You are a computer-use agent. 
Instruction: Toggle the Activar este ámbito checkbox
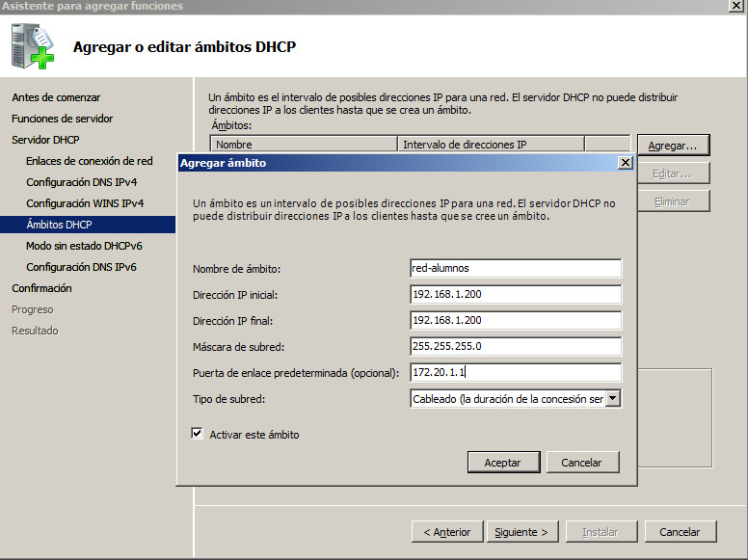198,435
